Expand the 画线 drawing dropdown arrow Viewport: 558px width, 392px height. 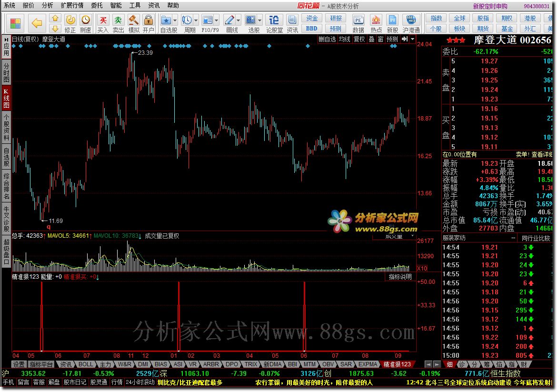(239, 20)
